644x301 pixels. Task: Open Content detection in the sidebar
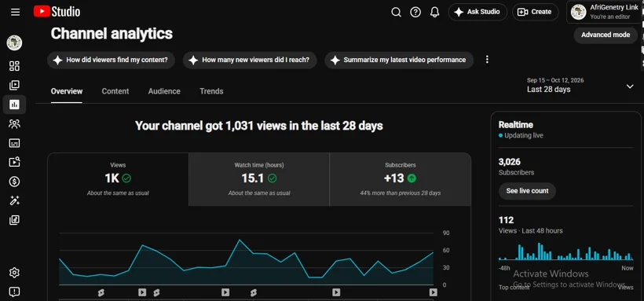[14, 162]
